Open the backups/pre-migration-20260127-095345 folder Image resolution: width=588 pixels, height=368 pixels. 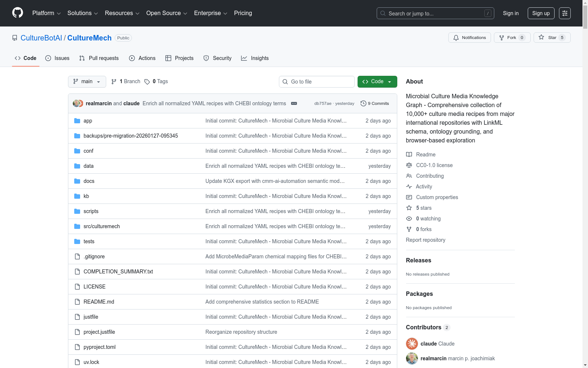click(x=131, y=136)
